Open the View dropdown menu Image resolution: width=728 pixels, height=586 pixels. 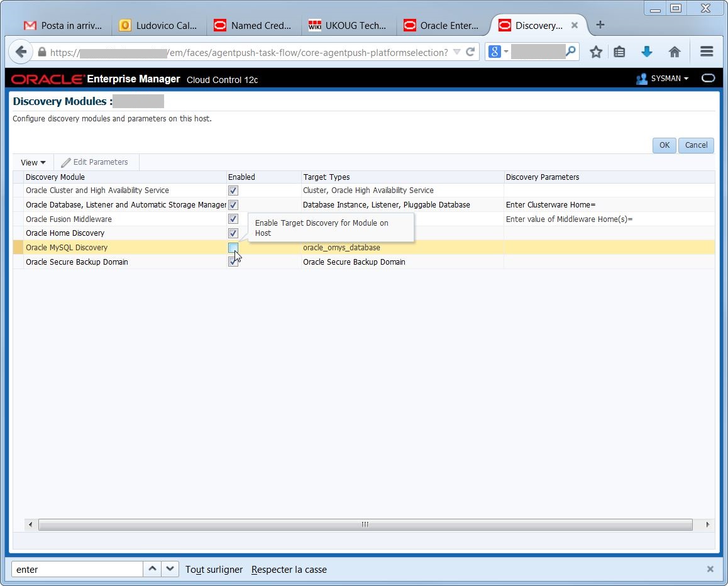pyautogui.click(x=33, y=162)
